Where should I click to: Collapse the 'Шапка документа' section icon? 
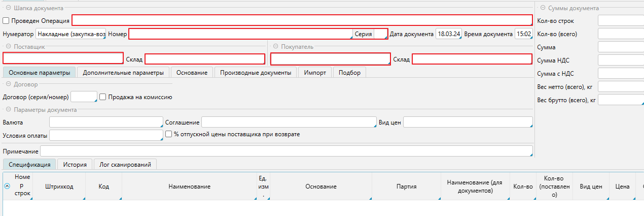click(x=9, y=9)
